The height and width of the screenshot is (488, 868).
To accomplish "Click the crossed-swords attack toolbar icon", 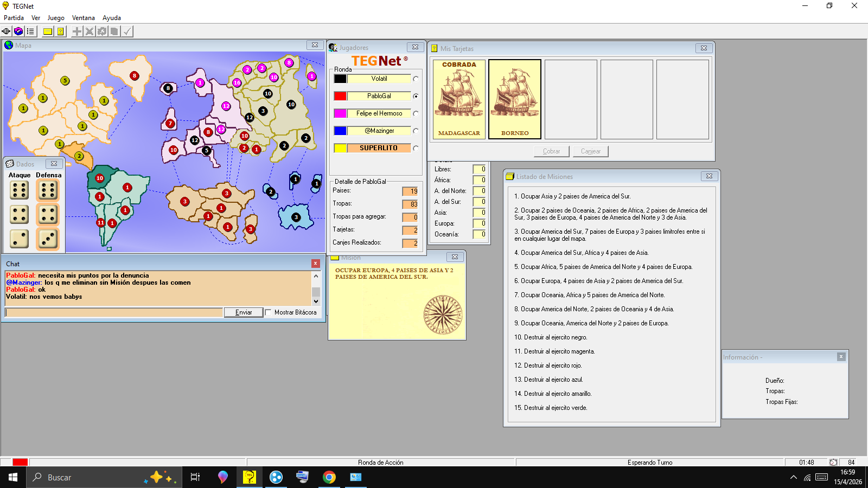I will pyautogui.click(x=90, y=31).
